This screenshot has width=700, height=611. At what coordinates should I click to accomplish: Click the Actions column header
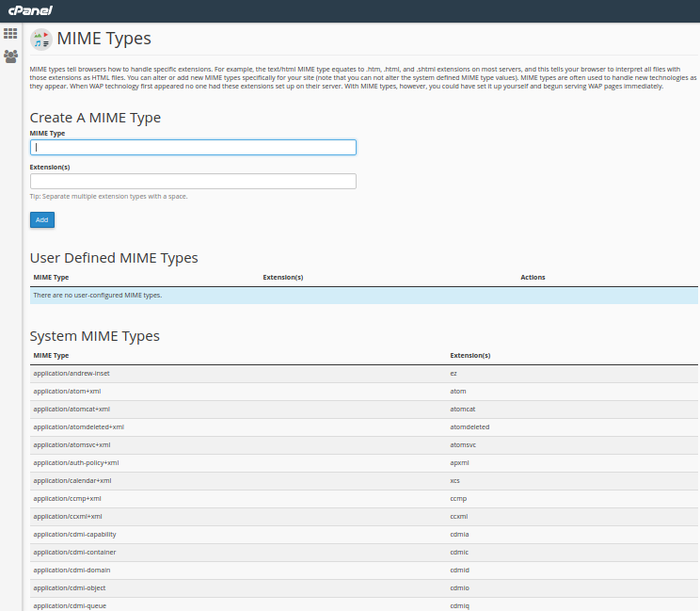point(533,278)
